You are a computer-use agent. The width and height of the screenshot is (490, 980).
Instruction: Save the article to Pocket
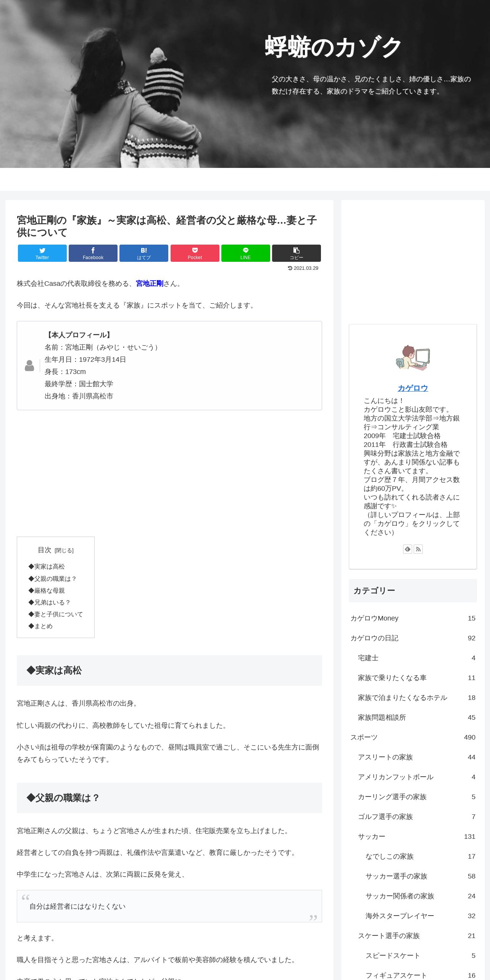point(195,253)
